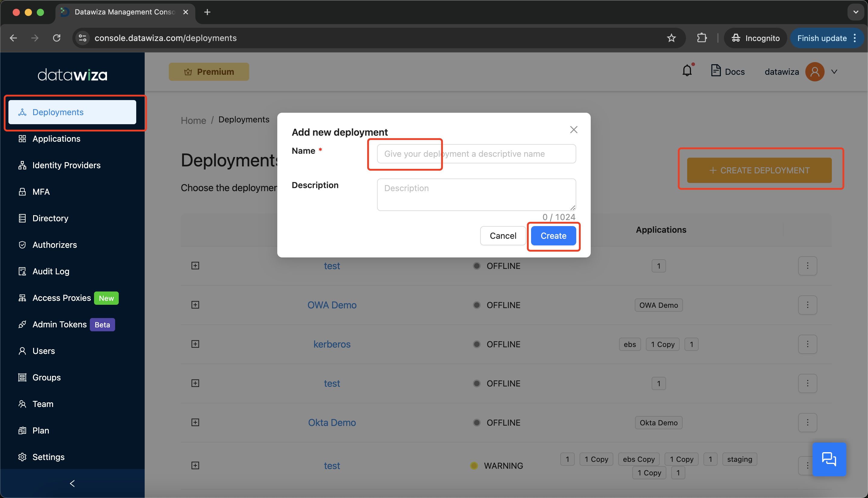Click the Premium crown badge
The image size is (868, 498).
tap(209, 72)
